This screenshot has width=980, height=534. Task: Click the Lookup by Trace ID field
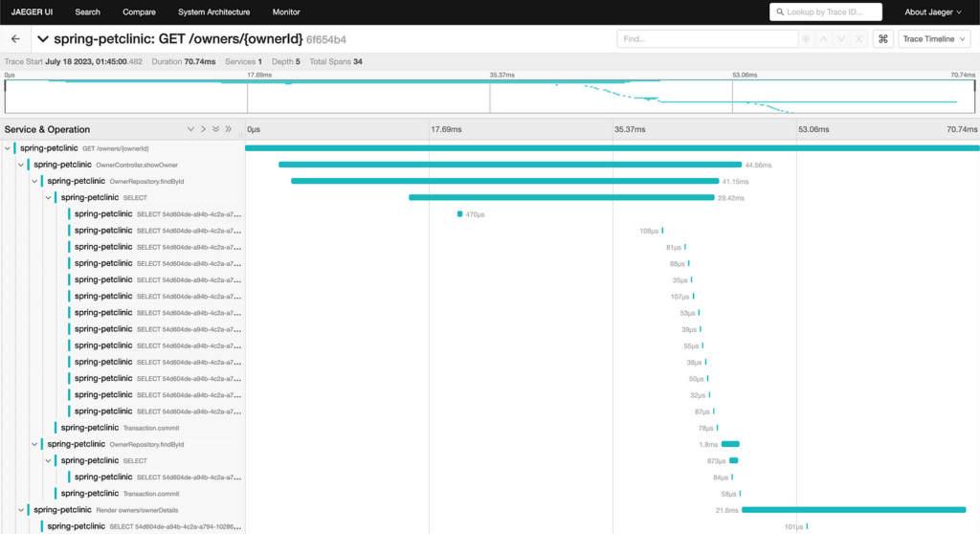pos(826,11)
